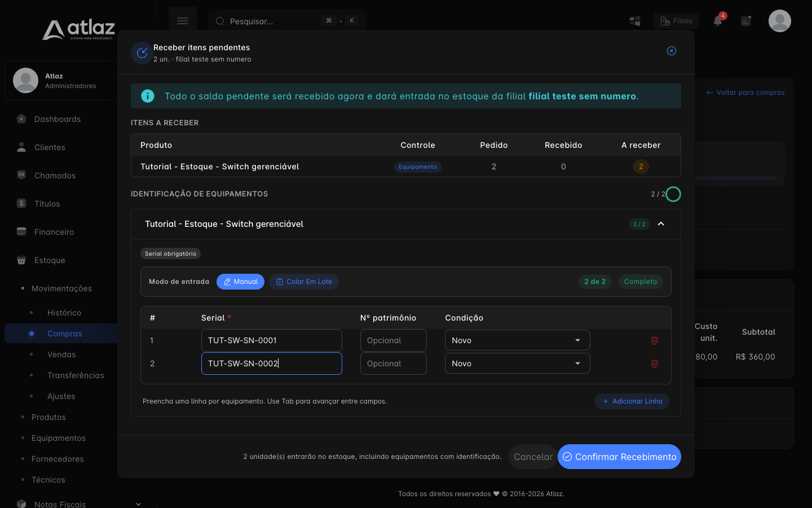Delete serial row TUT-SW-SN-0001

coord(655,340)
